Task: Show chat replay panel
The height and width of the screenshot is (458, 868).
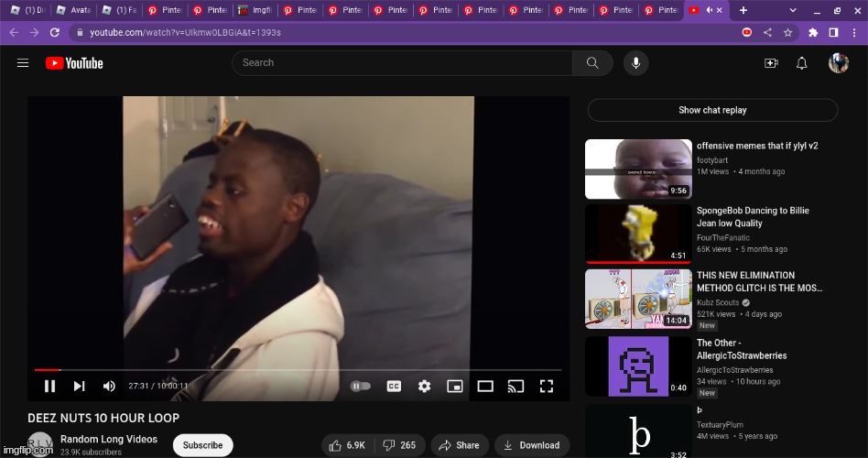Action: point(712,110)
